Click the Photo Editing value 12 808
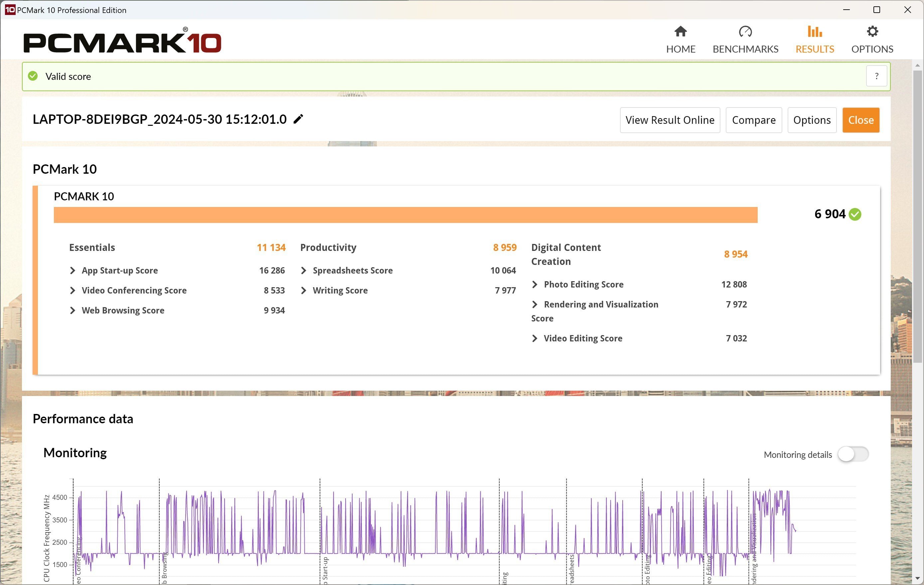924x585 pixels. point(734,285)
